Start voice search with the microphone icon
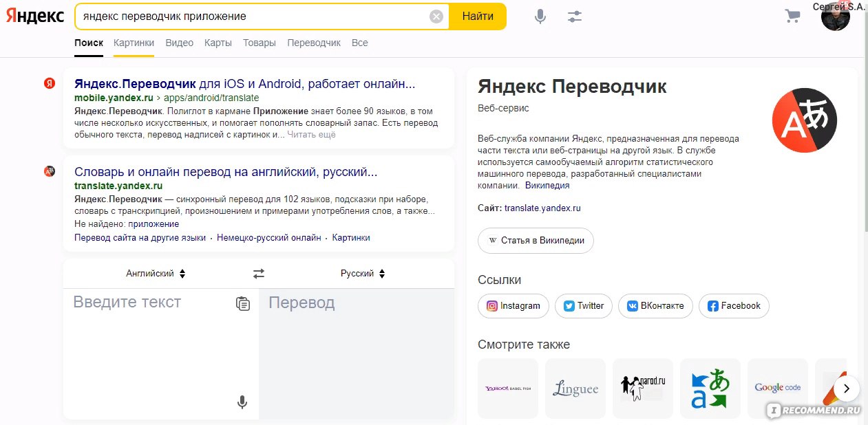The height and width of the screenshot is (425, 868). click(540, 17)
